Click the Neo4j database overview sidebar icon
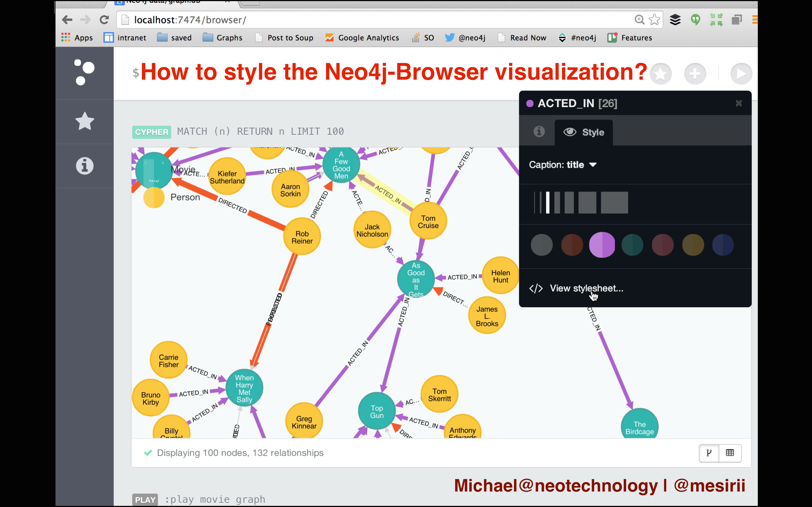 (84, 72)
